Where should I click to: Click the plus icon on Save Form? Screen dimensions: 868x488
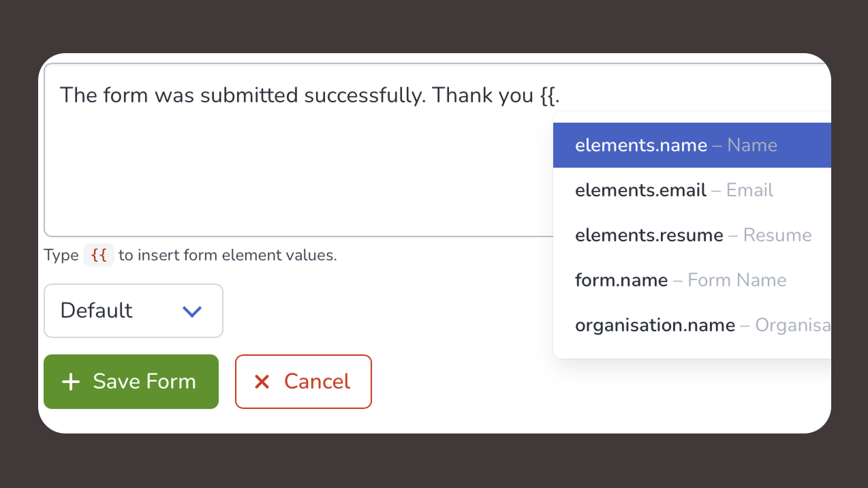(71, 382)
